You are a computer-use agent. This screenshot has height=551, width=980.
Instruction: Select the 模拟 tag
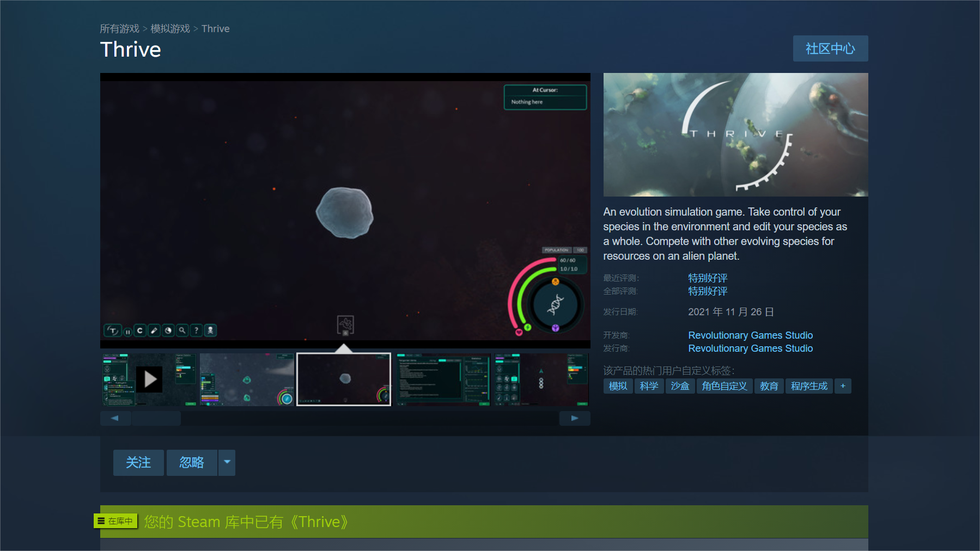618,386
